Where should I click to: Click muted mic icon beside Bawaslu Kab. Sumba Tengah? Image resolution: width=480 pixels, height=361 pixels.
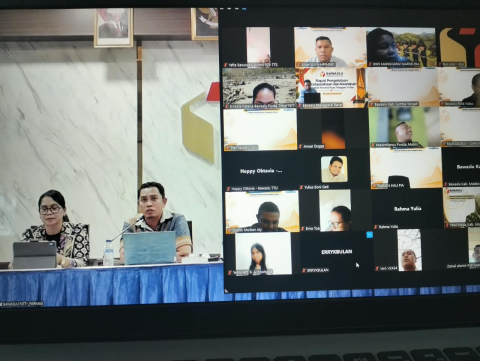coord(371,105)
